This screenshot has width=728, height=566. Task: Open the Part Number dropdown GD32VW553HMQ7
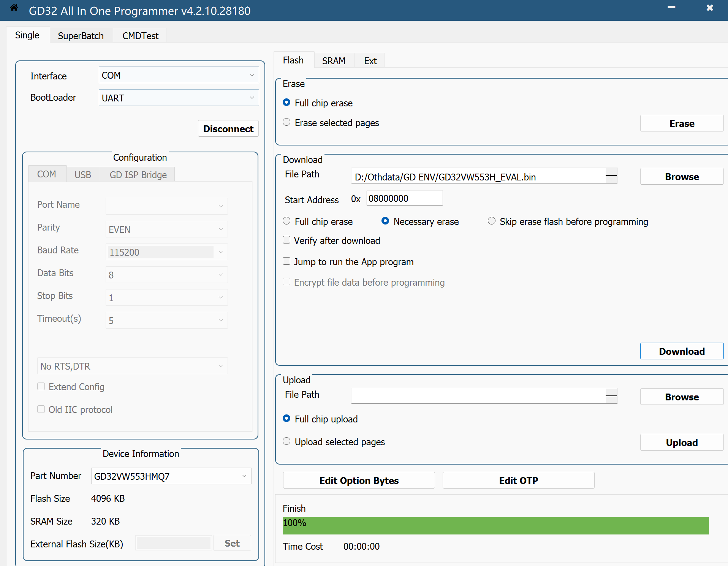pyautogui.click(x=171, y=476)
